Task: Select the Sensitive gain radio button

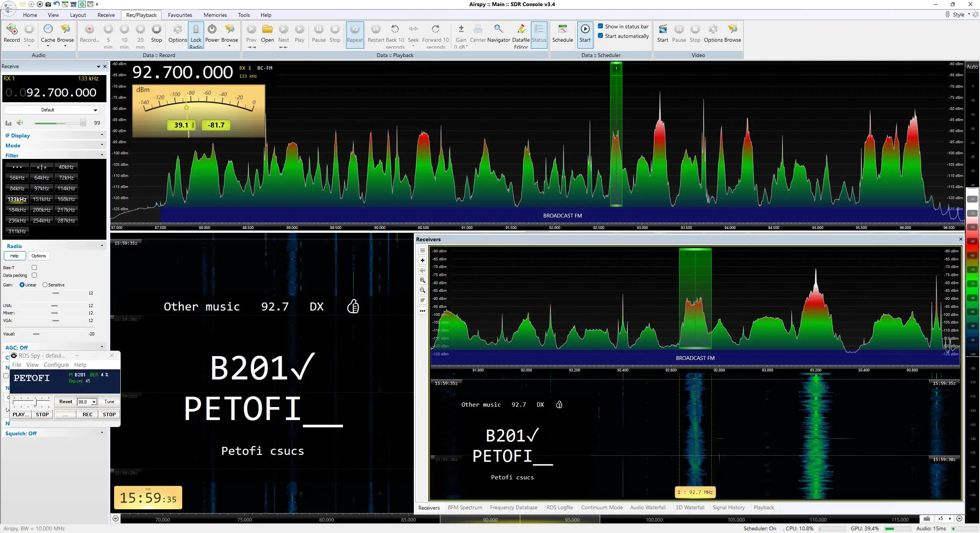Action: 45,284
